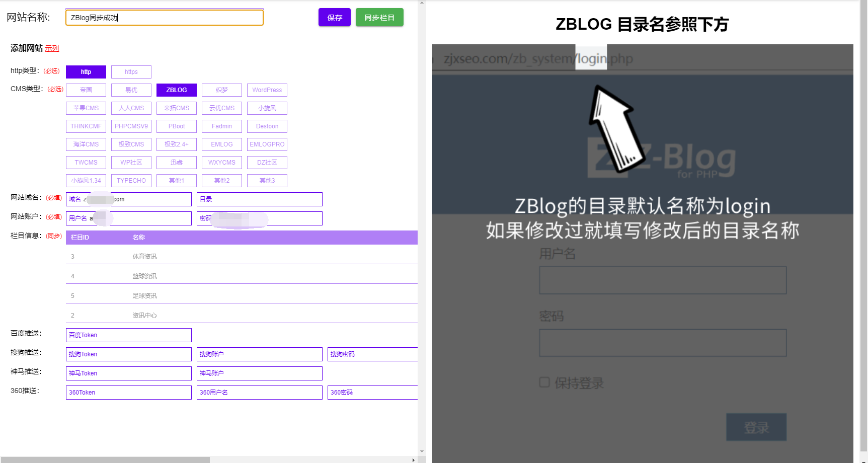Choose 苹果CMS type

point(86,108)
